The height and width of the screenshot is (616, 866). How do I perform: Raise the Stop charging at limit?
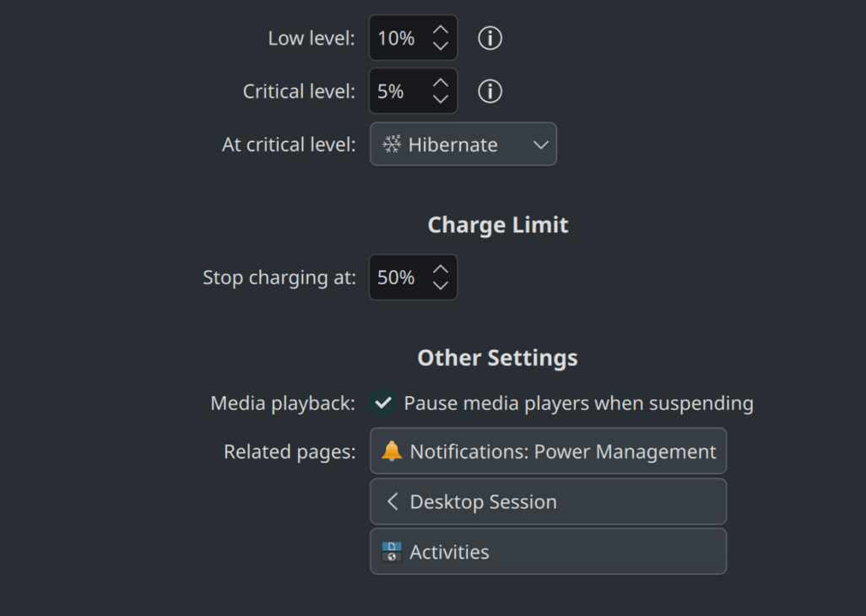coord(441,269)
